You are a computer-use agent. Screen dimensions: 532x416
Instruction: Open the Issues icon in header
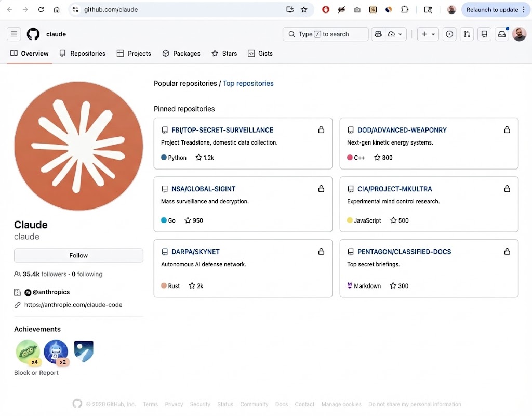click(x=449, y=34)
